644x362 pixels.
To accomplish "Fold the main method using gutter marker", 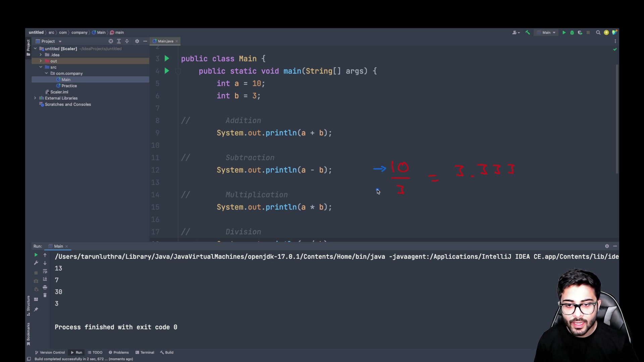I will (x=178, y=71).
